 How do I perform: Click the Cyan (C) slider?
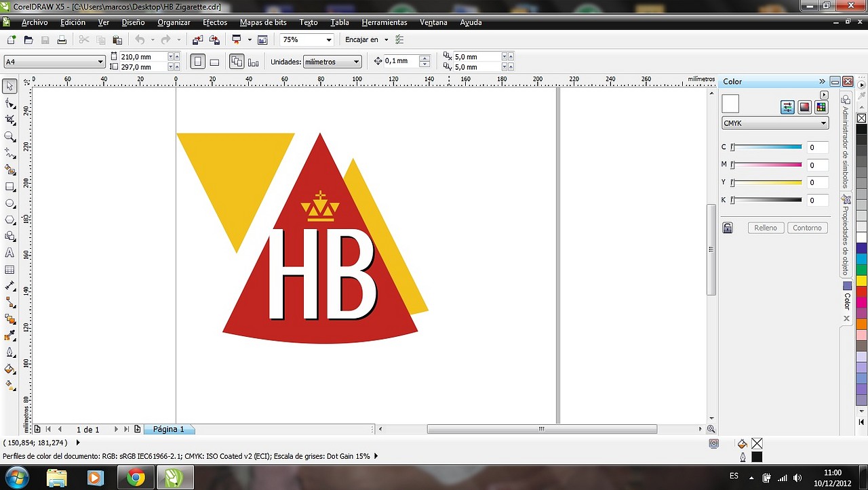point(766,147)
